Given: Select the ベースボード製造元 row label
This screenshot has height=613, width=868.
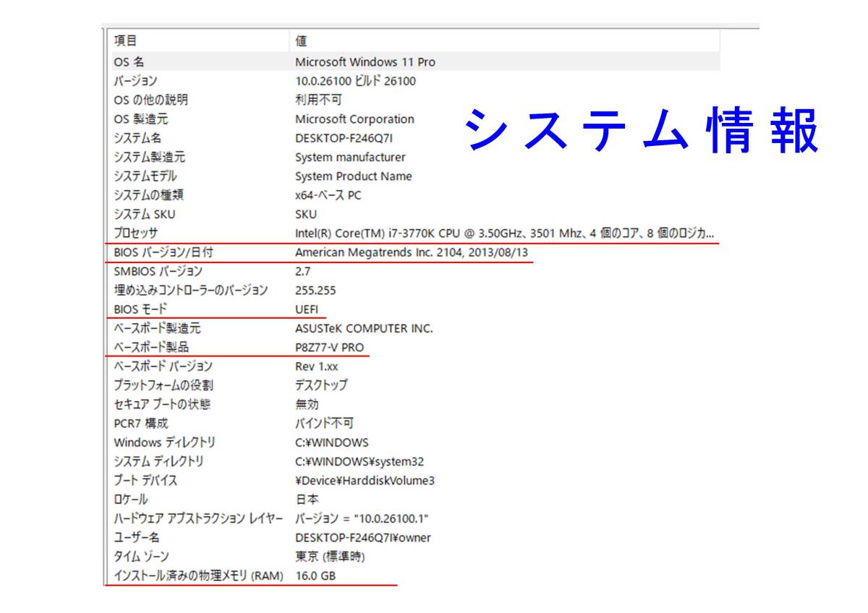Looking at the screenshot, I should point(157,328).
